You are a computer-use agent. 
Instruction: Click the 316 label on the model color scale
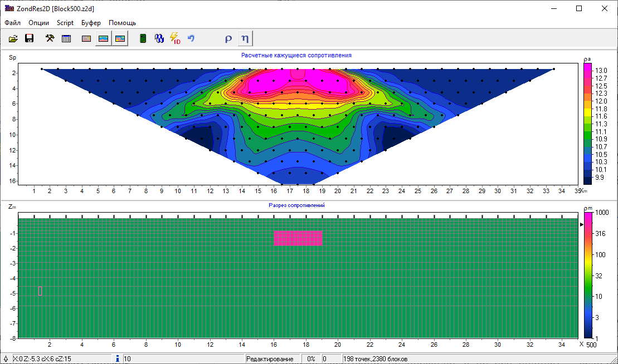tap(600, 234)
